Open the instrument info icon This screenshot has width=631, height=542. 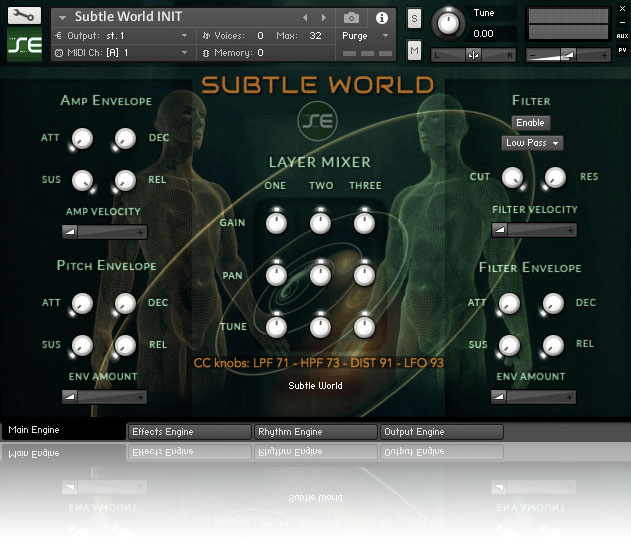coord(381,18)
